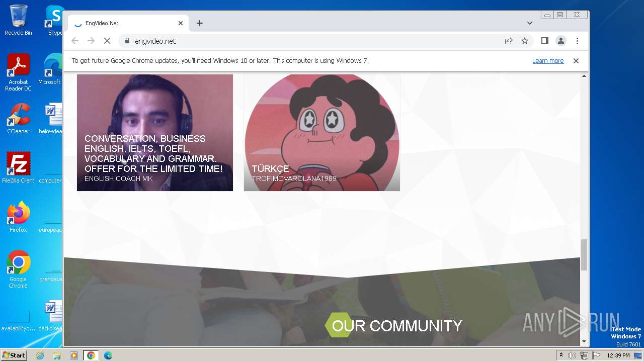Image resolution: width=644 pixels, height=362 pixels.
Task: Open a new Chrome tab
Action: (x=200, y=23)
